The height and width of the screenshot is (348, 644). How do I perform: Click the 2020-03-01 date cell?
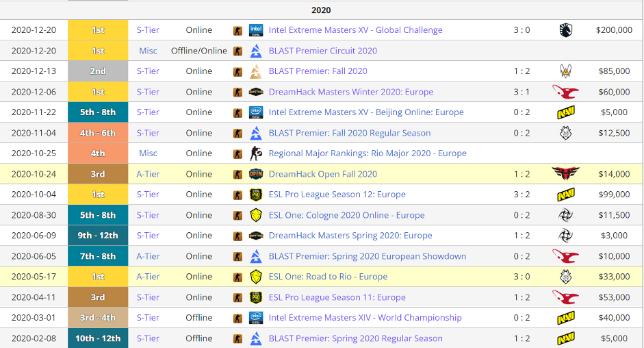pyautogui.click(x=34, y=318)
